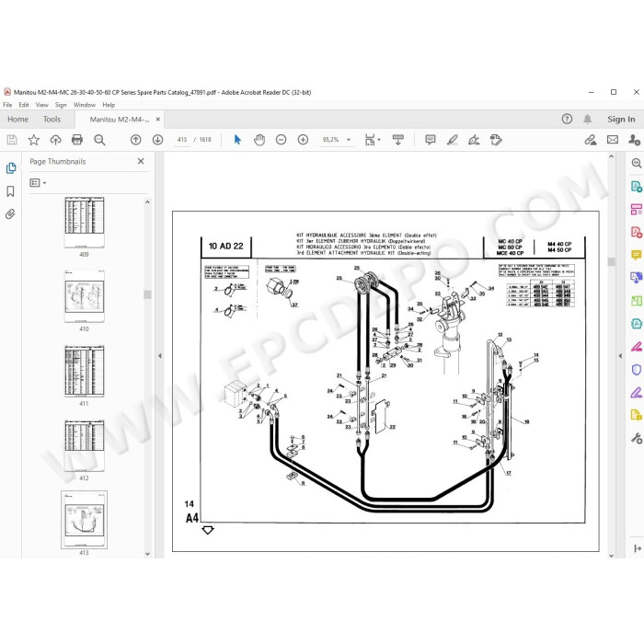Add a sticky note comment

(x=431, y=140)
